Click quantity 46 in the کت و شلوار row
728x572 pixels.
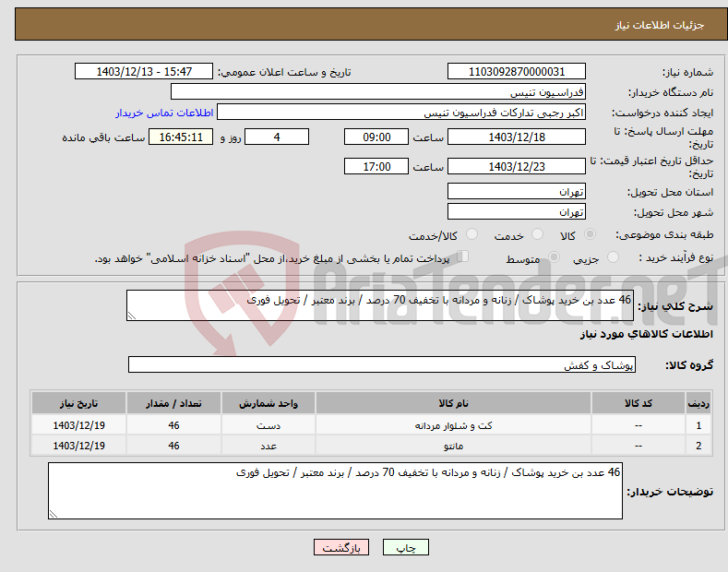173,425
